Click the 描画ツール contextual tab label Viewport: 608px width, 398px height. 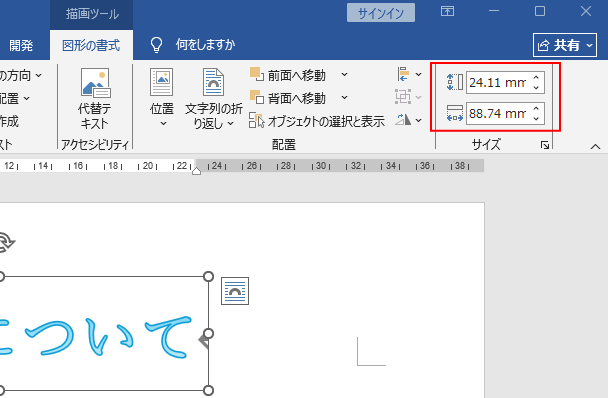point(92,14)
